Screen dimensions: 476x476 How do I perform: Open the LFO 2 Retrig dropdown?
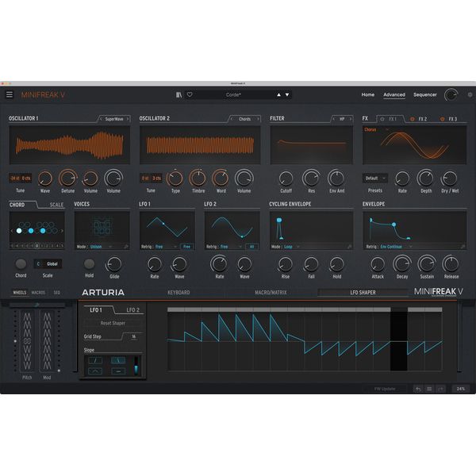click(231, 247)
